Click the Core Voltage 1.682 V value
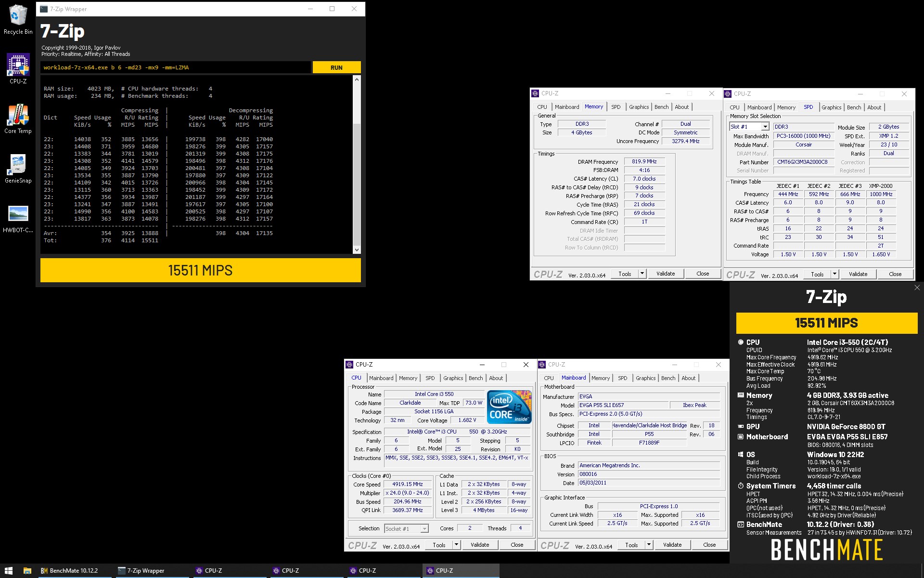The image size is (924, 578). 467,420
